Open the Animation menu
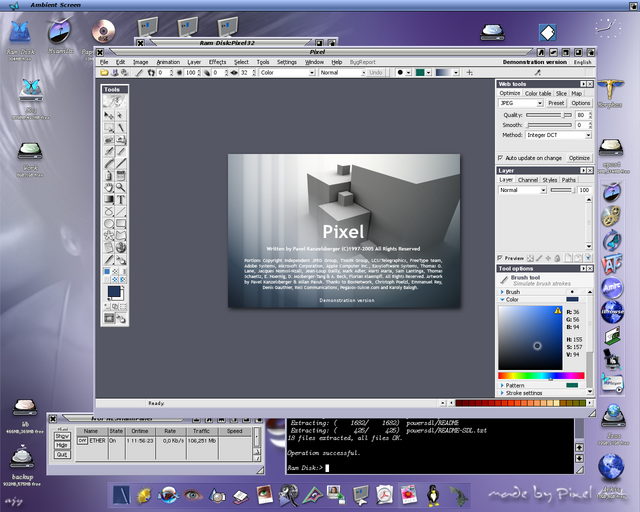 (168, 62)
